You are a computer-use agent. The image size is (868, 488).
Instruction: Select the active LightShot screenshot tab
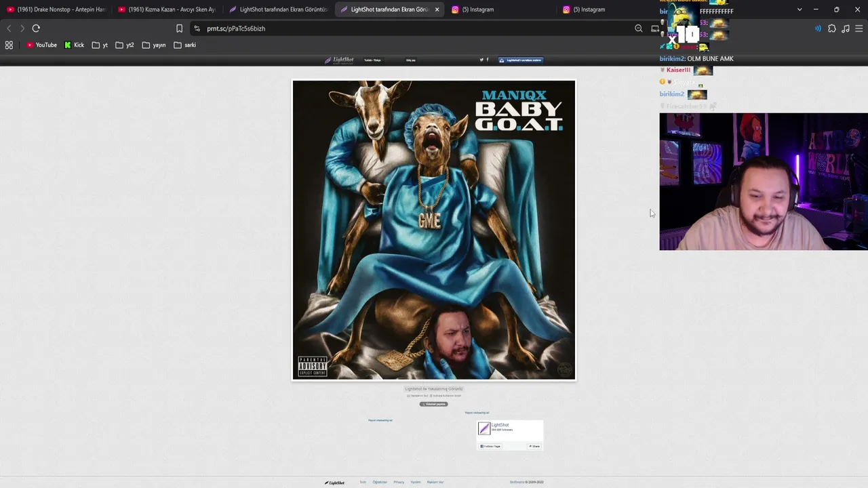(389, 9)
